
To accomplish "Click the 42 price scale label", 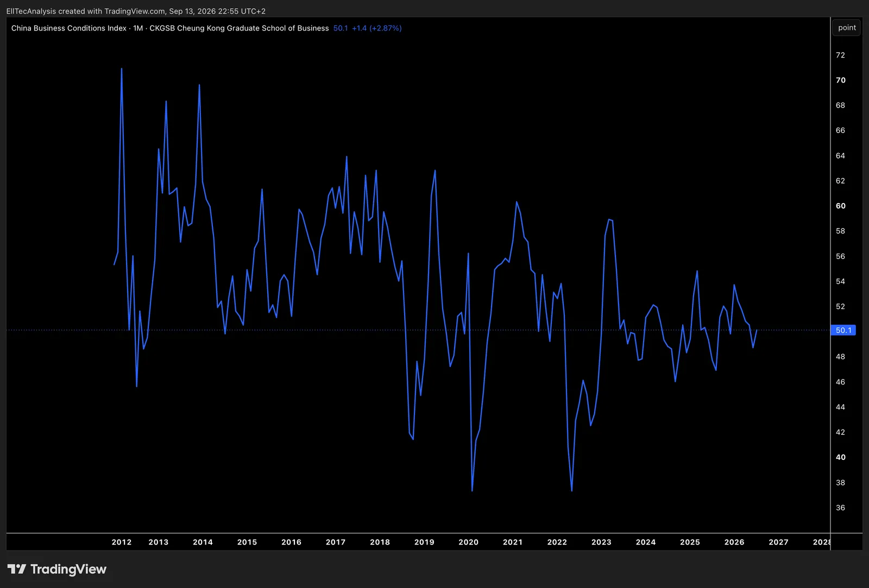I will (x=840, y=432).
